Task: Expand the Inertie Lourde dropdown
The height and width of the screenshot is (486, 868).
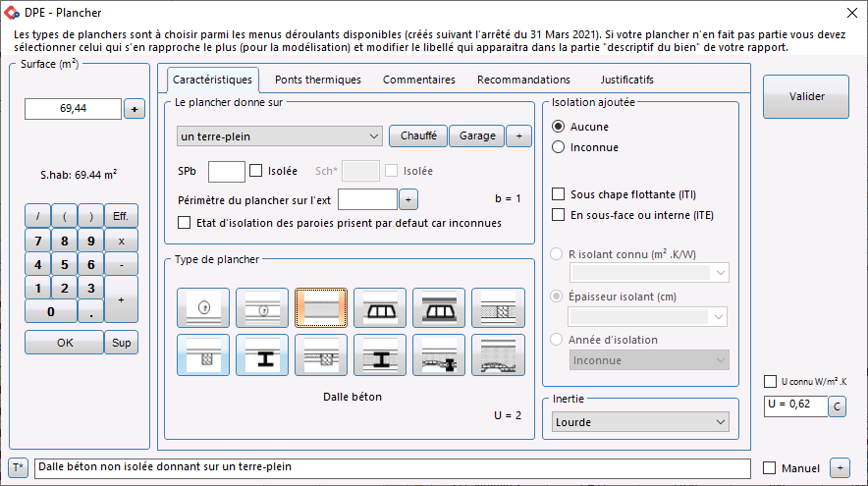Action: [640, 422]
